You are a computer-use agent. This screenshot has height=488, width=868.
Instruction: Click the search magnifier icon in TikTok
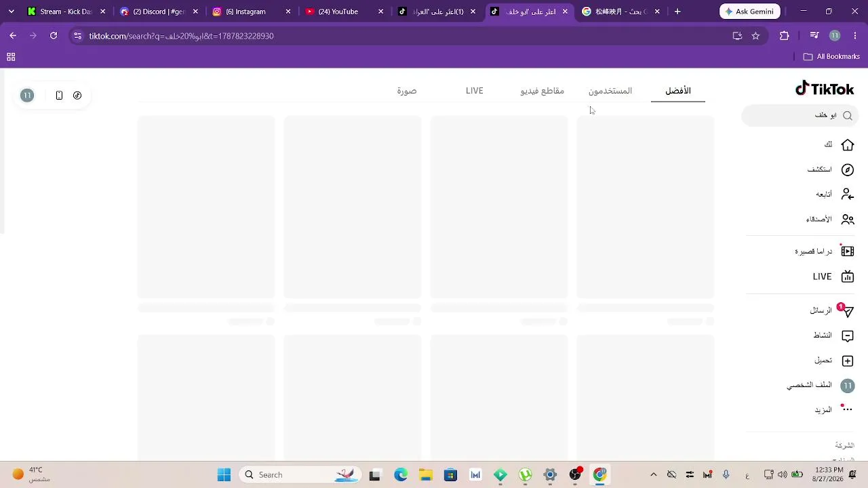(x=847, y=116)
